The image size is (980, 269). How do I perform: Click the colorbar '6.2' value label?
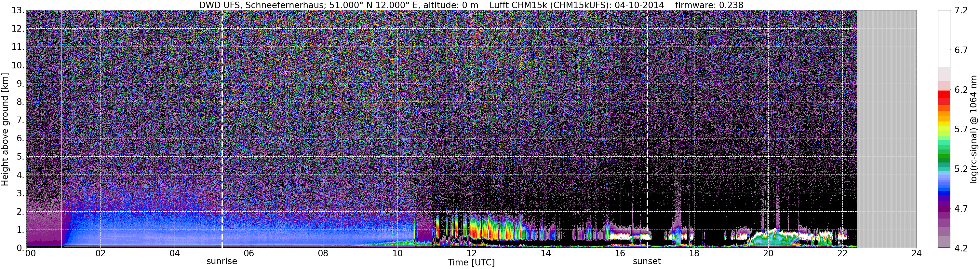tap(961, 90)
